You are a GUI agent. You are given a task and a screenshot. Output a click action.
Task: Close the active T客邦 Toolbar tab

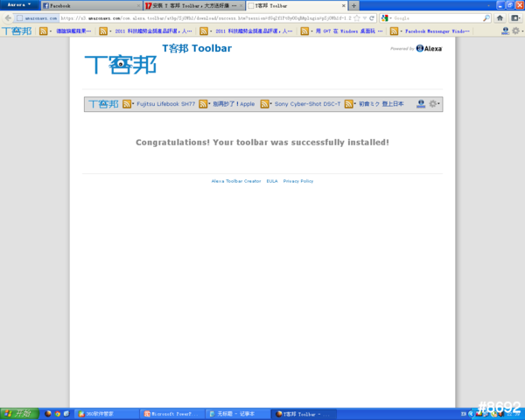(x=343, y=6)
